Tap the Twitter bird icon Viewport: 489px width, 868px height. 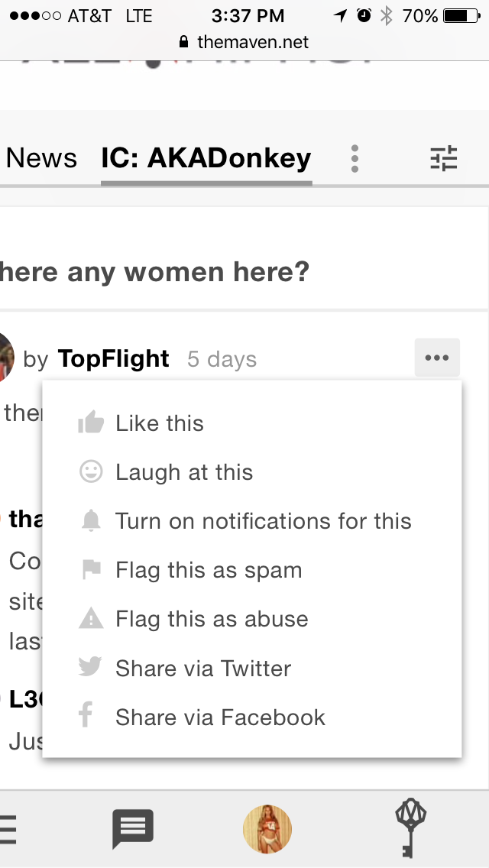click(x=90, y=666)
